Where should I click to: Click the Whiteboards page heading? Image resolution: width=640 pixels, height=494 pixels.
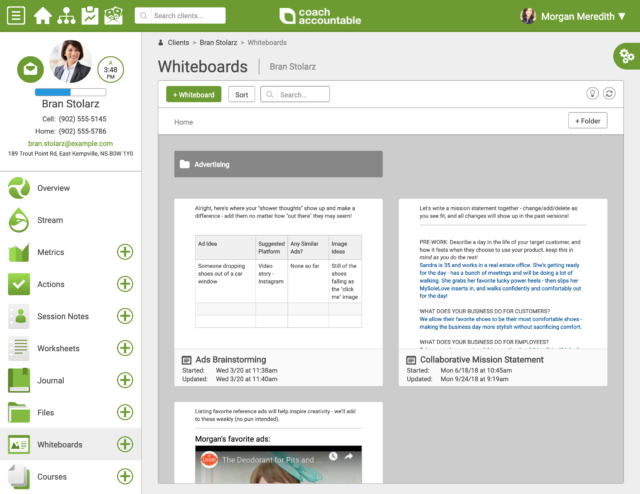[x=202, y=66]
